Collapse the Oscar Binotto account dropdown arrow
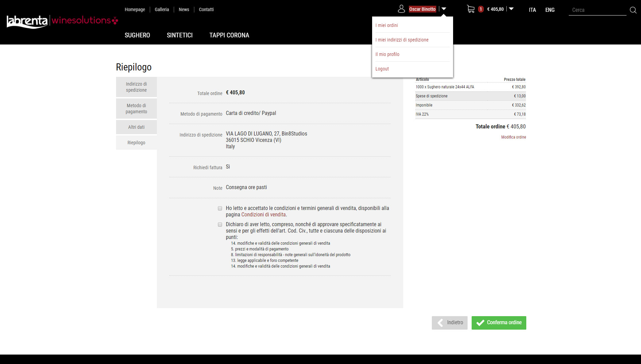Image resolution: width=641 pixels, height=364 pixels. tap(444, 9)
